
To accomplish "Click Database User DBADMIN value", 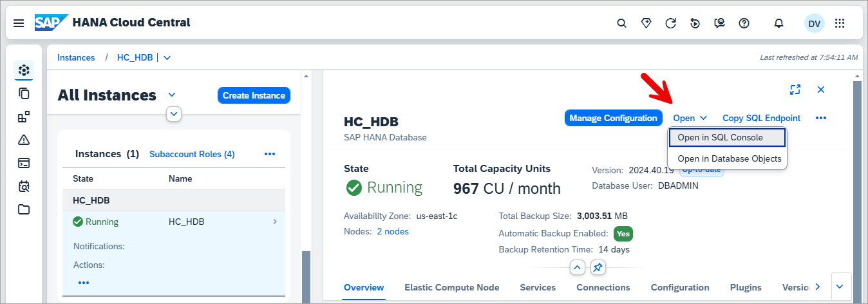I will (x=678, y=185).
